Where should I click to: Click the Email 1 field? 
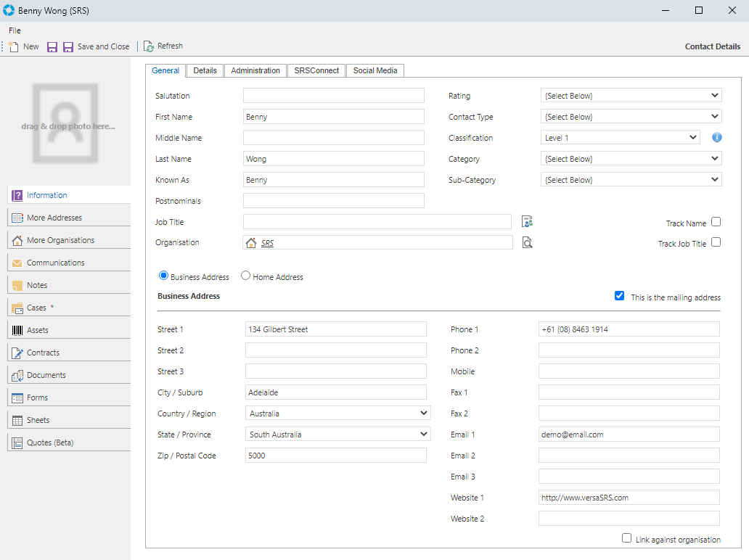629,434
